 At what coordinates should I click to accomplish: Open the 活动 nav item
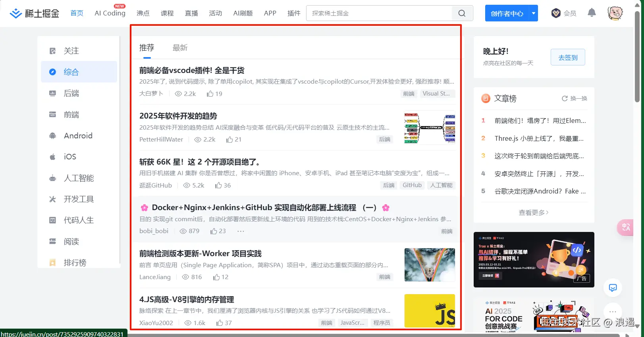[x=216, y=13]
